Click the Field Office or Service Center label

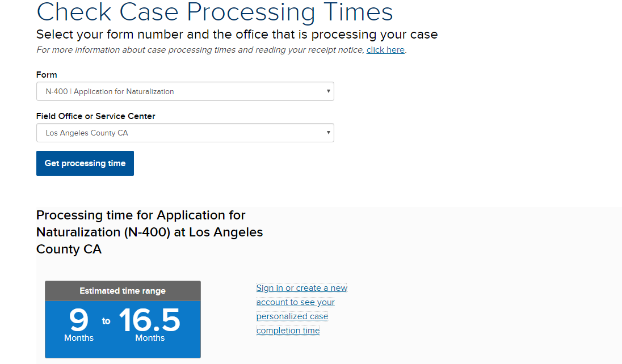point(95,116)
